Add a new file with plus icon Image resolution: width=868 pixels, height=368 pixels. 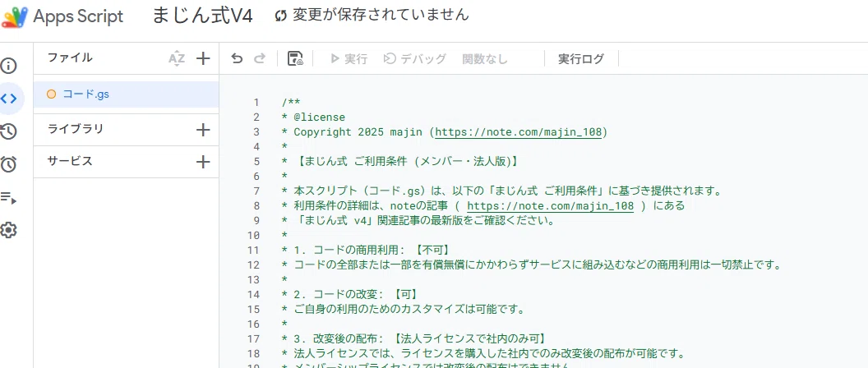203,58
